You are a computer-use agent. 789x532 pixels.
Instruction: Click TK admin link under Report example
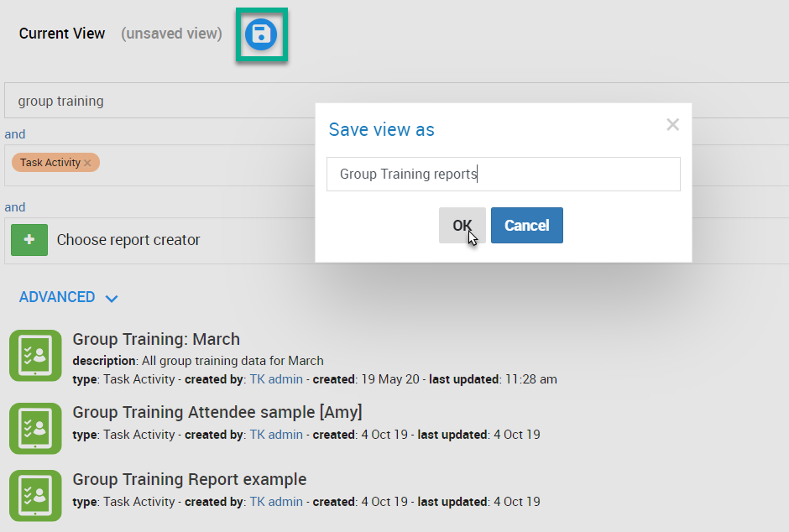pos(276,502)
